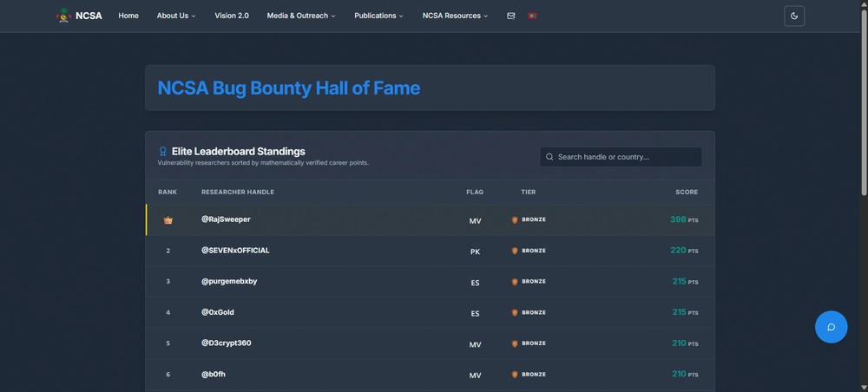
Task: Click the NCSA emblem logo
Action: tap(64, 16)
